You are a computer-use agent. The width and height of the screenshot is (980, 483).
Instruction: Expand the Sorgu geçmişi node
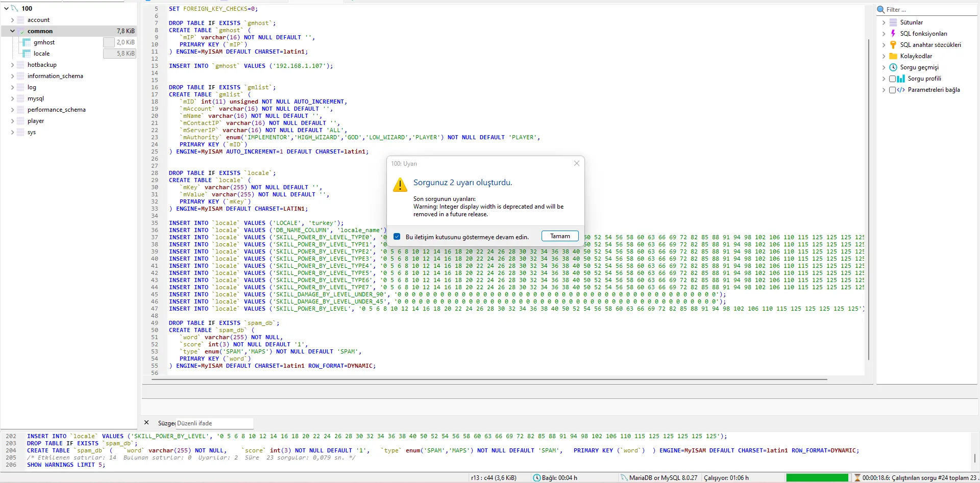point(884,67)
